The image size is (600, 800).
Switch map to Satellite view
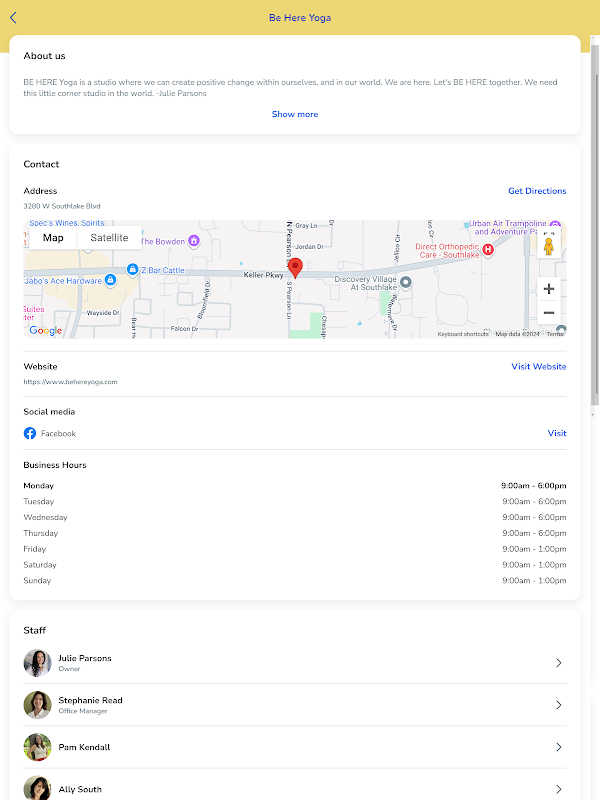coord(109,238)
